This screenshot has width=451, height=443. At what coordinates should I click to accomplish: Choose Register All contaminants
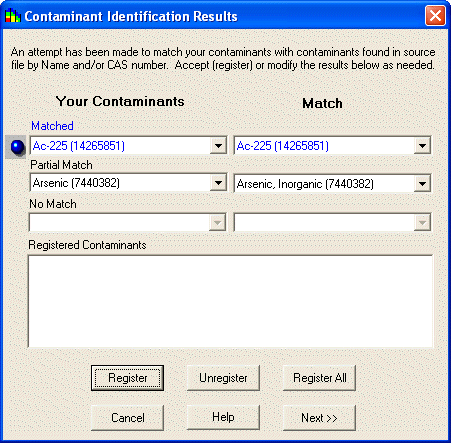[x=319, y=378]
